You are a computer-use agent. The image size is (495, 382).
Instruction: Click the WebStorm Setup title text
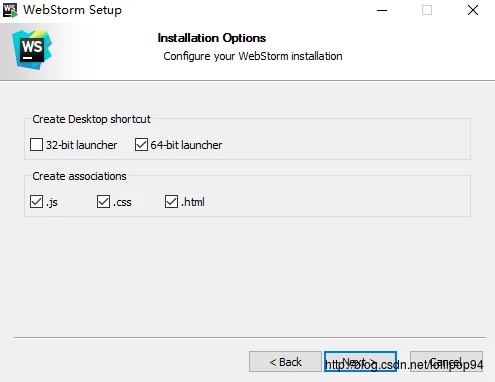(72, 10)
